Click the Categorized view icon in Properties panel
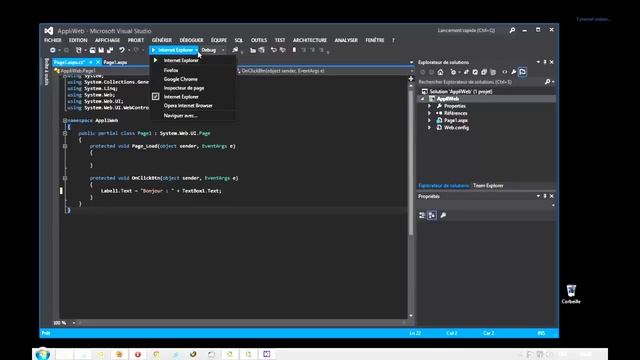 pos(422,215)
